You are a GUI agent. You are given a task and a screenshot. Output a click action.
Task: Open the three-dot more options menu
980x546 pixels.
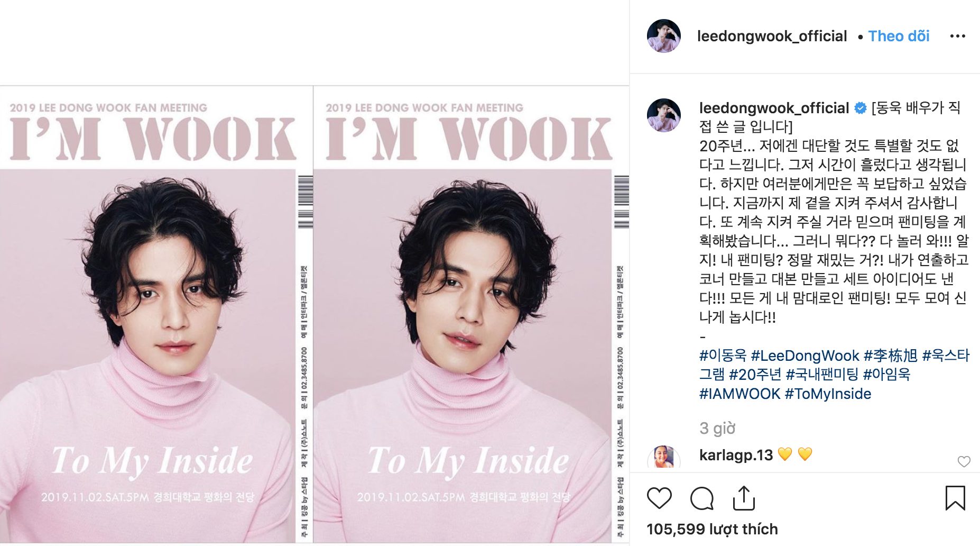coord(958,36)
